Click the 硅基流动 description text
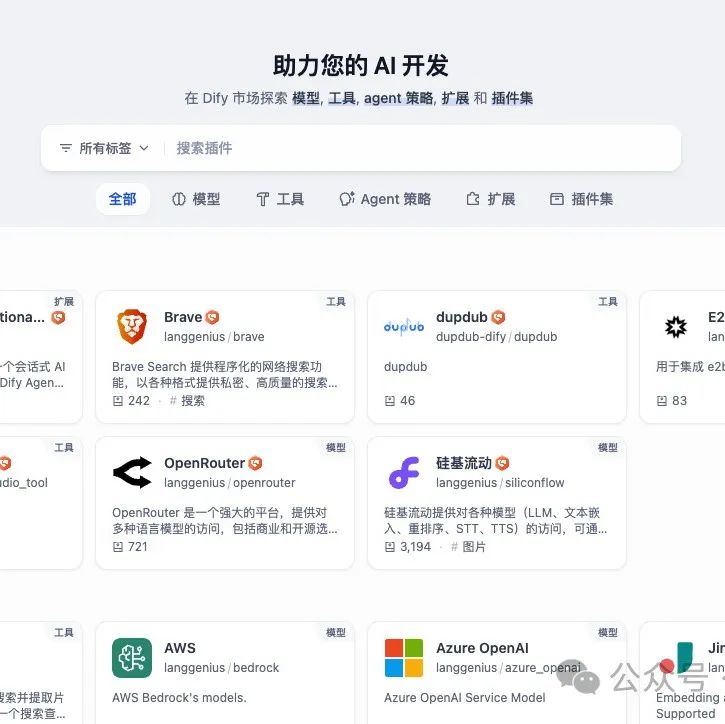 [496, 521]
